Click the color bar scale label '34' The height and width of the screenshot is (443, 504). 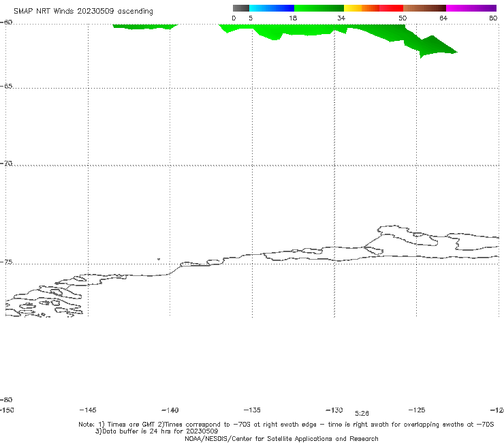pyautogui.click(x=341, y=18)
